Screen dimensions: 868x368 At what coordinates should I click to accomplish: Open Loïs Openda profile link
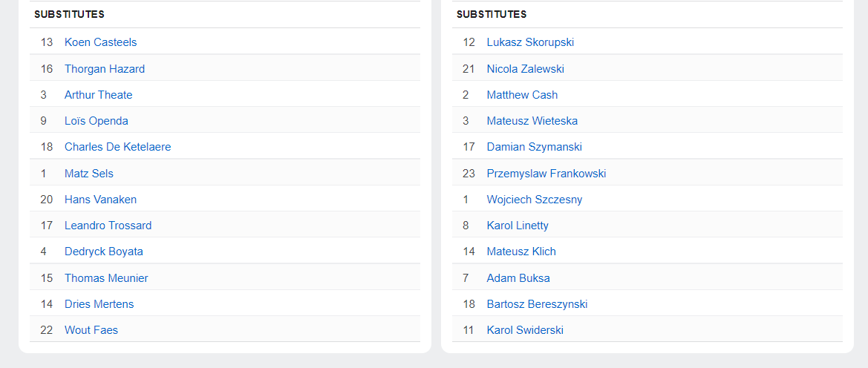97,121
